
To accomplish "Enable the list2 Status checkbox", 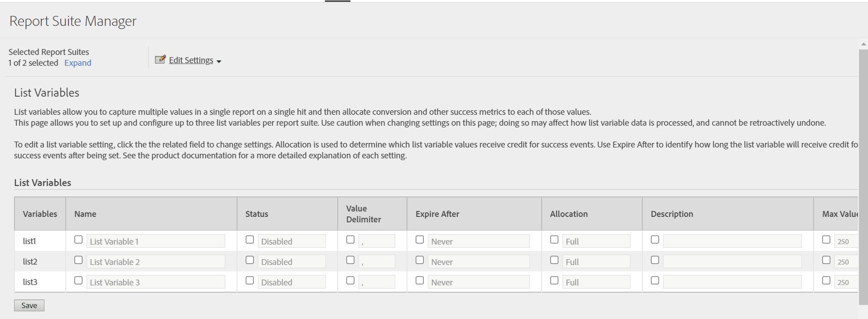I will click(x=250, y=260).
